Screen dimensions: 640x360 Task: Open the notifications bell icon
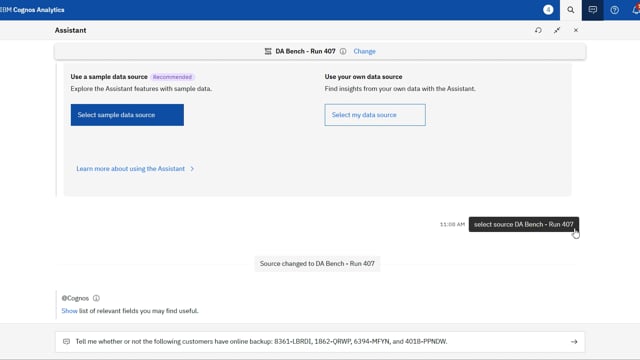click(636, 10)
